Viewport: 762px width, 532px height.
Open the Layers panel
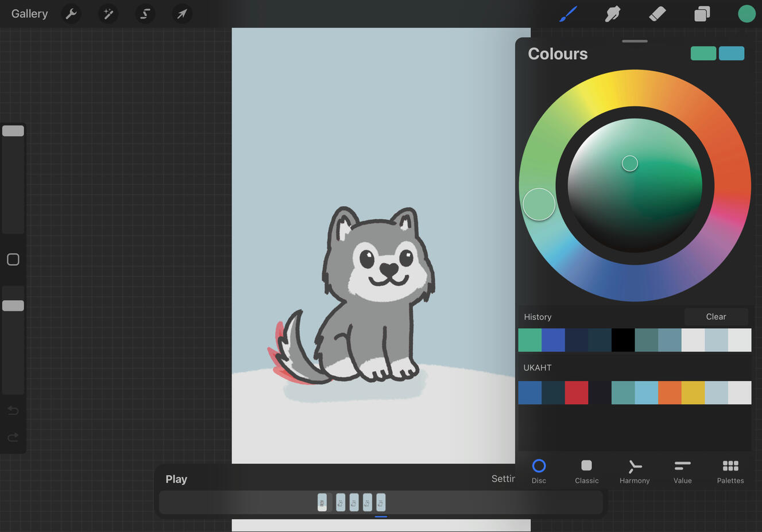coord(702,14)
